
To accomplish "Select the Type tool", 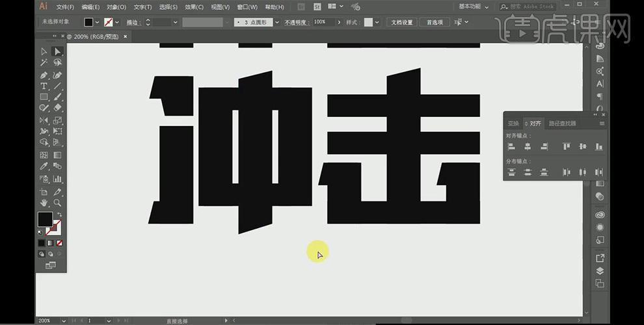I will [x=44, y=86].
